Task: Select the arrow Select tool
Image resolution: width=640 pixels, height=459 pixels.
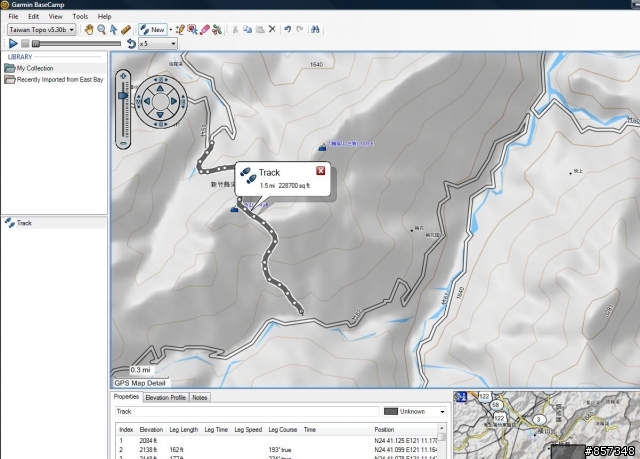Action: [113, 29]
